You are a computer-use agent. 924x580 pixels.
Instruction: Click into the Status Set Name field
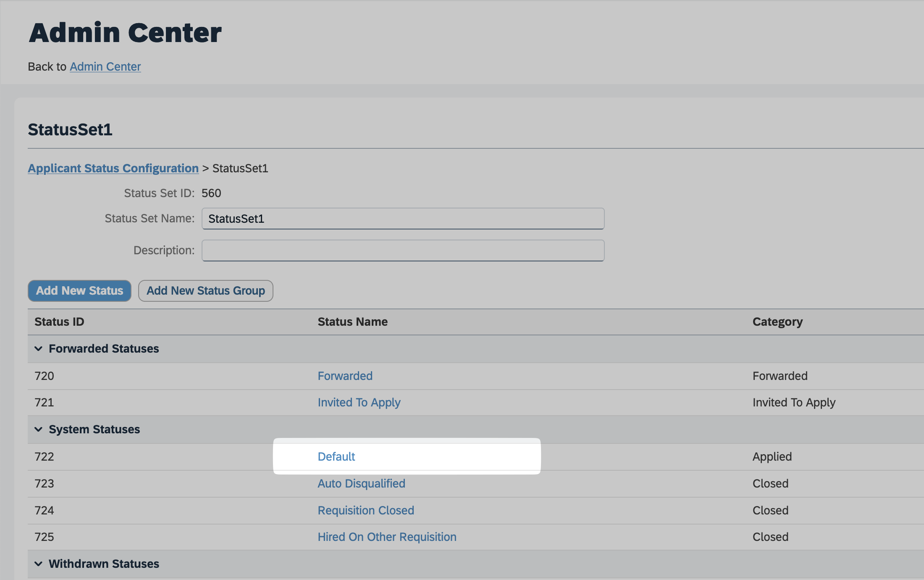(402, 219)
